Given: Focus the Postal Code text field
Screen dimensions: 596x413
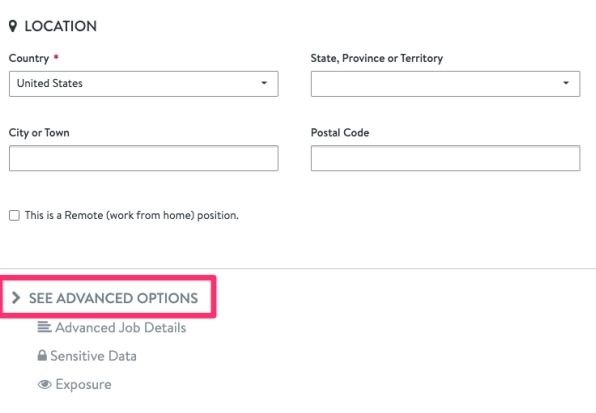Looking at the screenshot, I should pos(445,158).
